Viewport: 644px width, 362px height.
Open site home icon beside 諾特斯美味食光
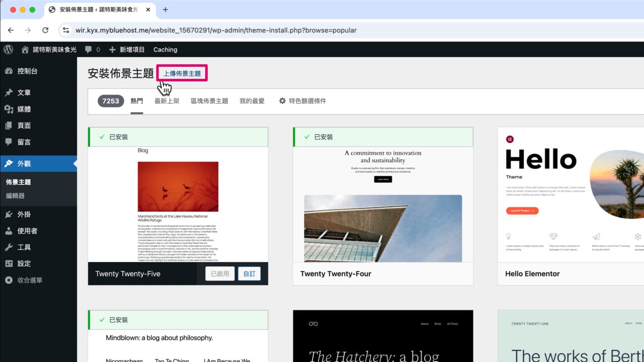point(25,49)
